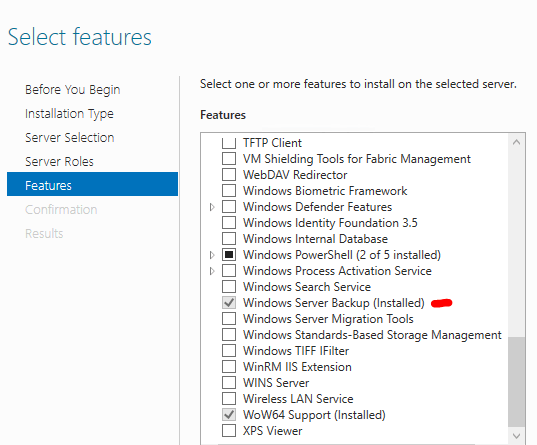Tick the Windows Search Service checkbox

tap(229, 287)
